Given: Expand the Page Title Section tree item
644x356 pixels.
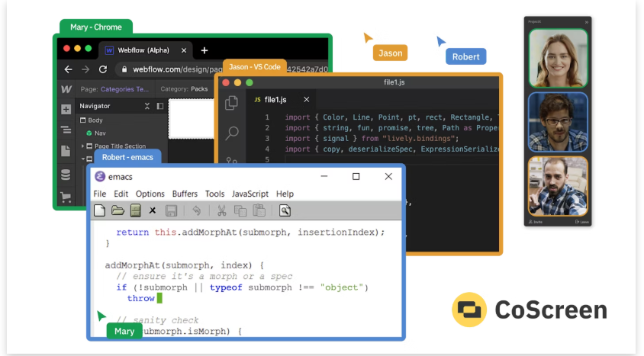Looking at the screenshot, I should tap(83, 146).
